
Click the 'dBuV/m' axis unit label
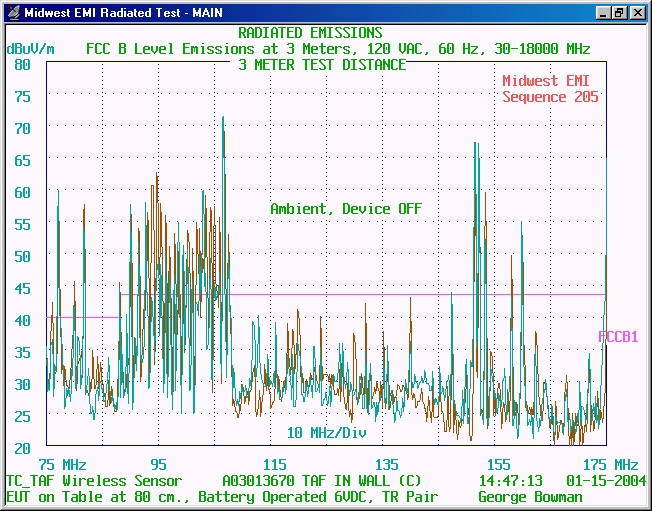(30, 49)
